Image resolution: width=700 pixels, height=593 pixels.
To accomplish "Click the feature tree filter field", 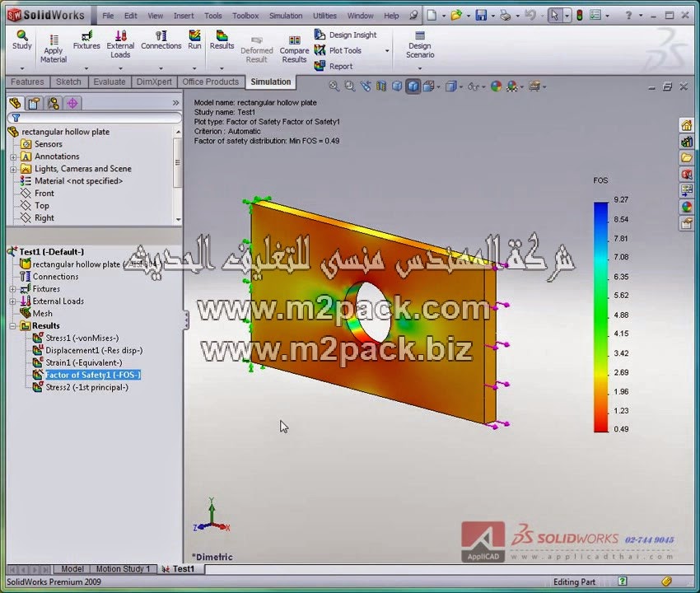I will coord(95,118).
